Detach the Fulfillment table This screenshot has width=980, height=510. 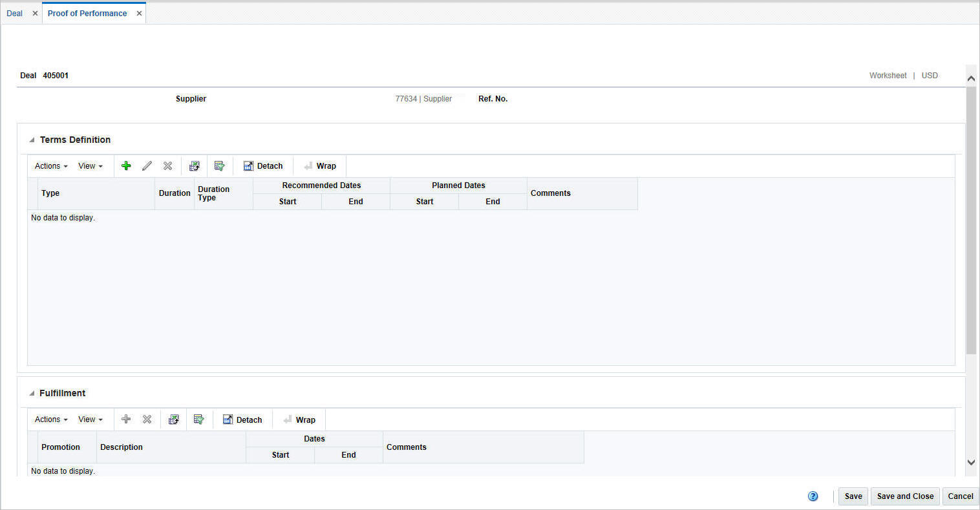tap(242, 420)
